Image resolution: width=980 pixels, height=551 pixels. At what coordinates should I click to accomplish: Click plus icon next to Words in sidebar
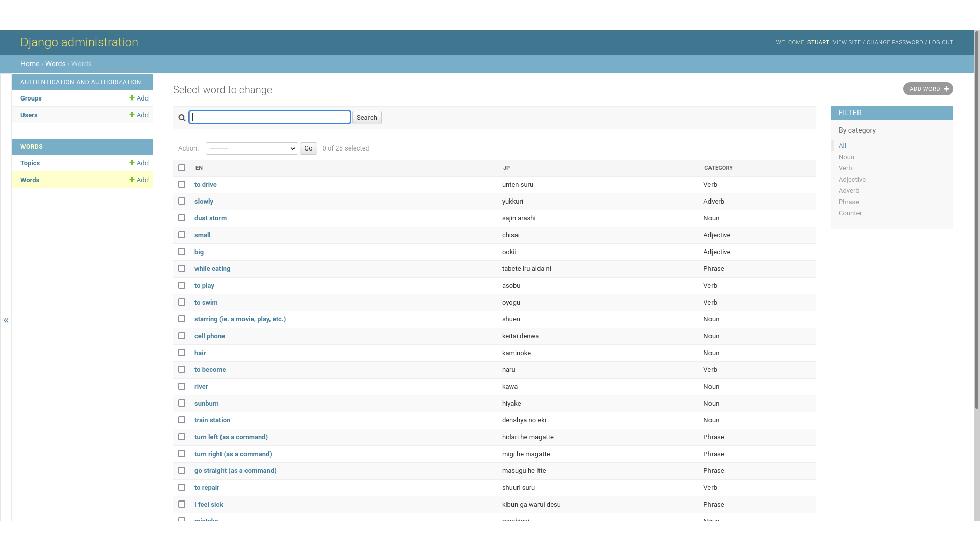coord(132,180)
